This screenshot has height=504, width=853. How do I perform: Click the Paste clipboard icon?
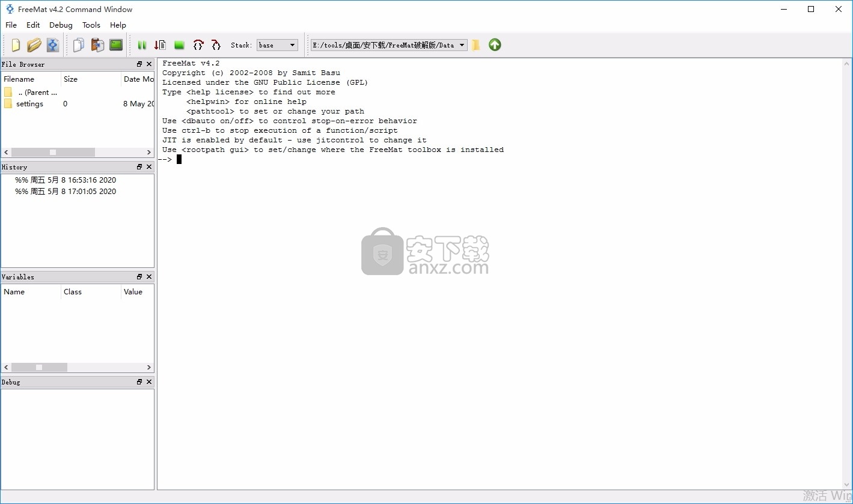point(97,45)
